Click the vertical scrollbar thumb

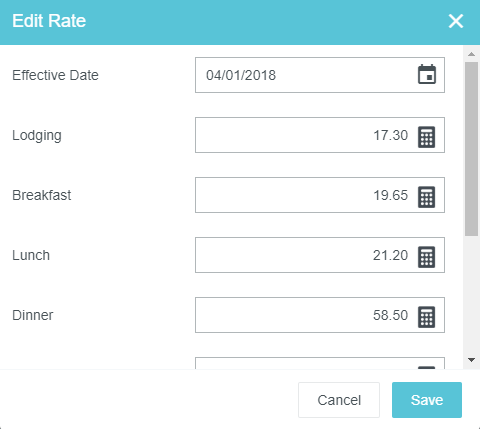471,149
